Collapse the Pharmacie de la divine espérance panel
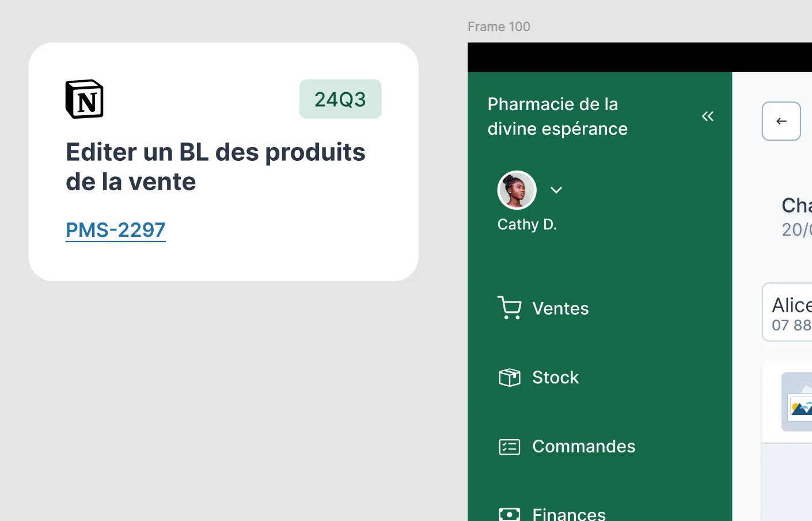812x521 pixels. pyautogui.click(x=707, y=116)
